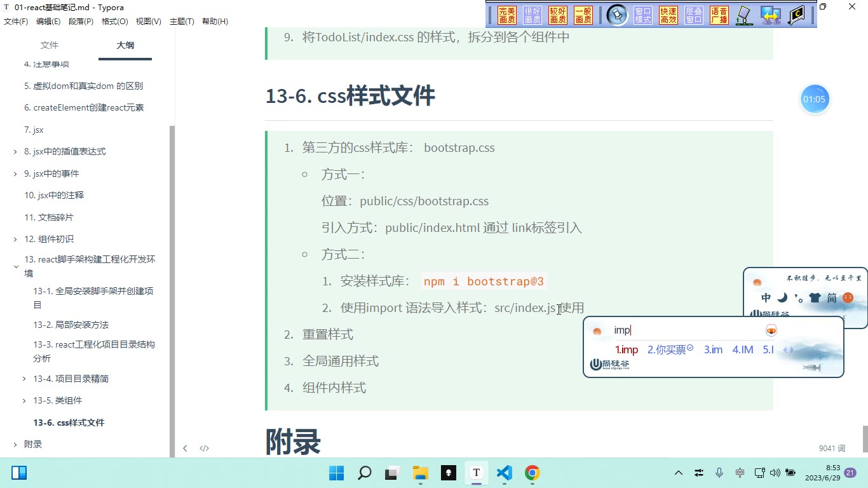The width and height of the screenshot is (868, 488).
Task: Click the two-monitors screen share icon
Action: (770, 15)
